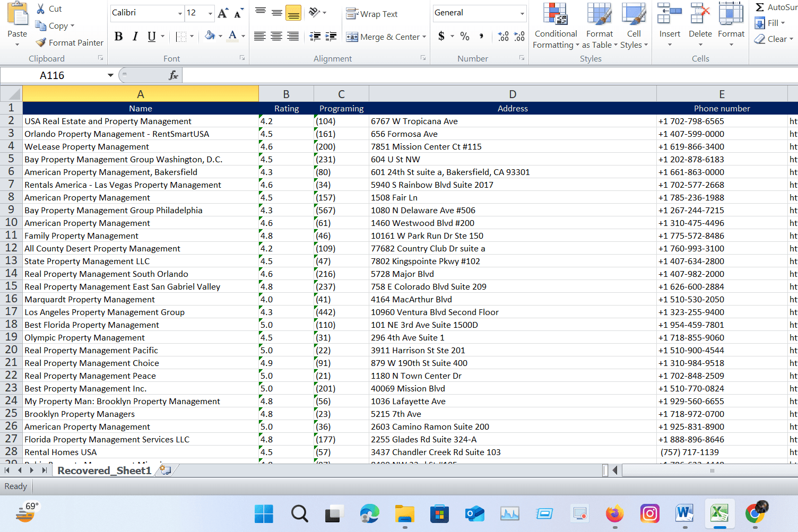
Task: Click the Select All corner triangle
Action: pyautogui.click(x=11, y=94)
